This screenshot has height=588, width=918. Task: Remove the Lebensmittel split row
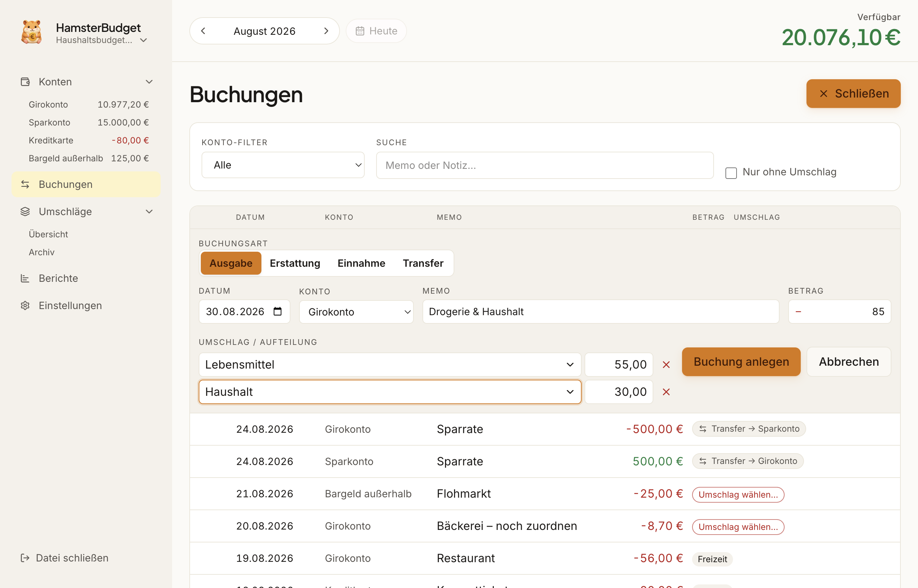666,365
